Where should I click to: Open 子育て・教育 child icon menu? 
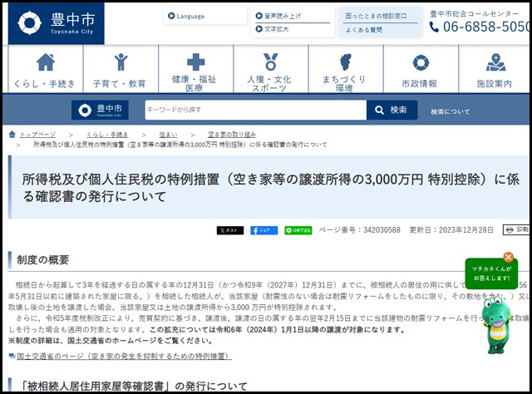pos(121,69)
